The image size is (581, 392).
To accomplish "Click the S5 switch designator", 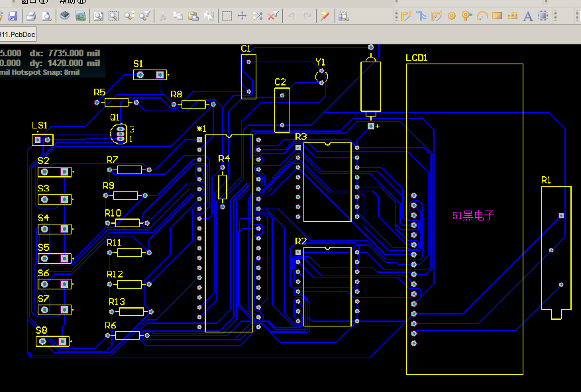I will pyautogui.click(x=43, y=247).
